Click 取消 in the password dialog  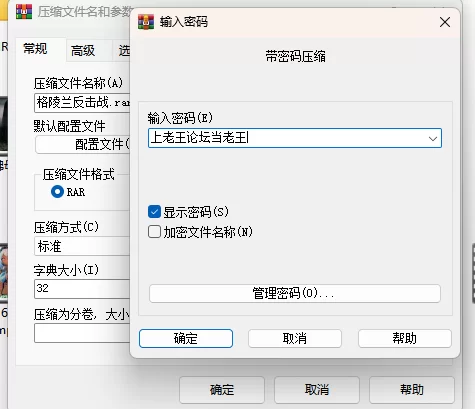coord(295,338)
